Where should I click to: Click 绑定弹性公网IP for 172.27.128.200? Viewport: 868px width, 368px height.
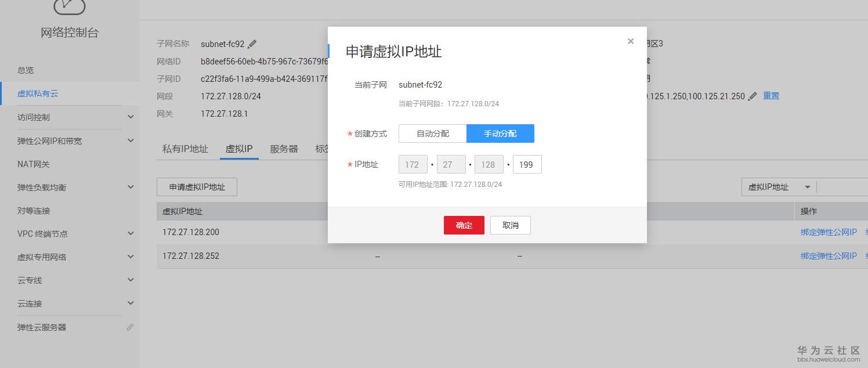[829, 232]
